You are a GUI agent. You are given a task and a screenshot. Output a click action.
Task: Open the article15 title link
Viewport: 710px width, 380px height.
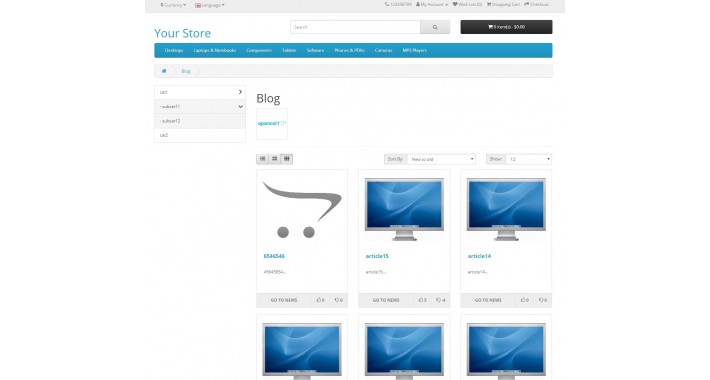point(377,256)
